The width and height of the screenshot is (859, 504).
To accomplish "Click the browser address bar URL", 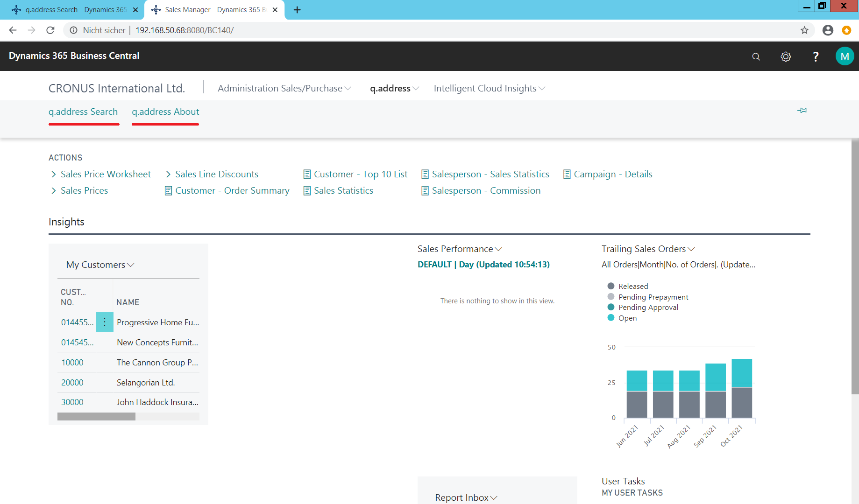I will [x=185, y=30].
